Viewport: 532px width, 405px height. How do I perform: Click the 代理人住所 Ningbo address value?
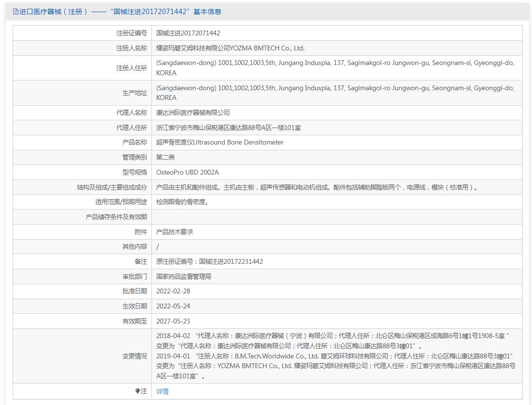[228, 128]
